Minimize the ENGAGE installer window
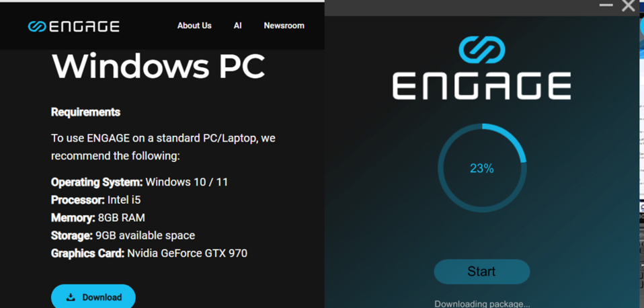 pos(606,6)
